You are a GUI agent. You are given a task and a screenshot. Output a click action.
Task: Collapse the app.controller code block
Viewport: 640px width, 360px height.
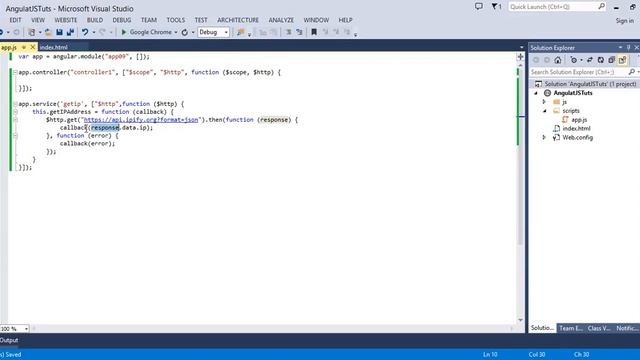(x=15, y=72)
